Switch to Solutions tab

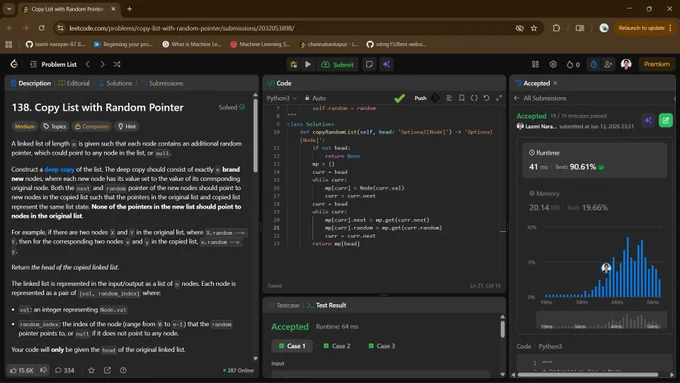pyautogui.click(x=115, y=83)
